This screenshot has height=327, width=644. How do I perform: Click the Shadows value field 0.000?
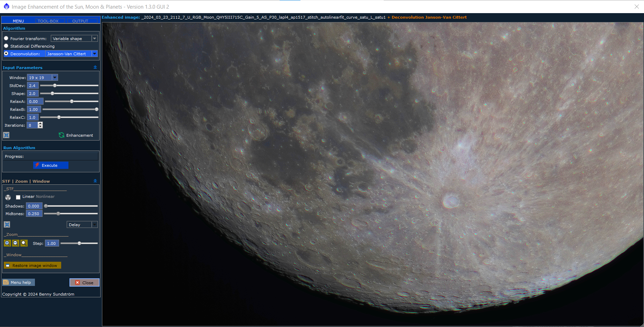click(x=34, y=206)
